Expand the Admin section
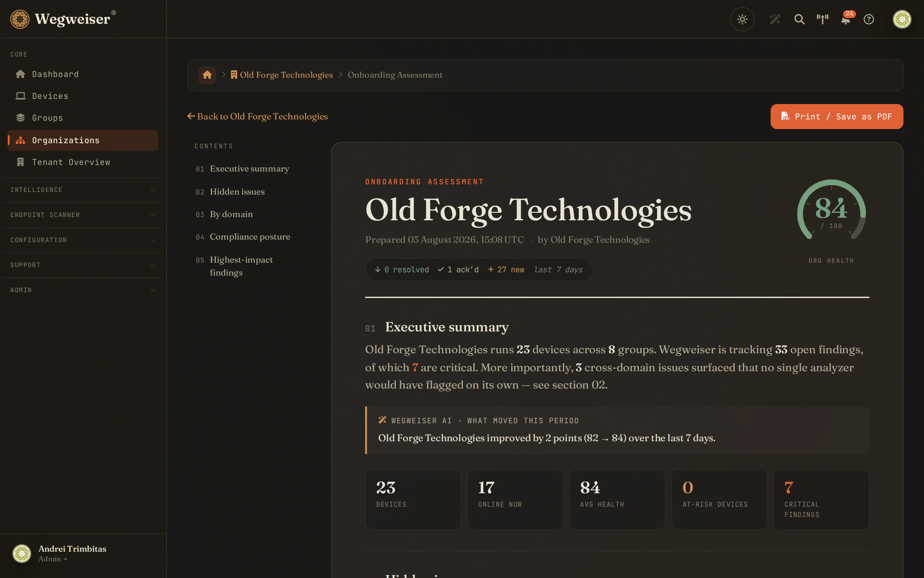Image resolution: width=924 pixels, height=578 pixels. (83, 290)
